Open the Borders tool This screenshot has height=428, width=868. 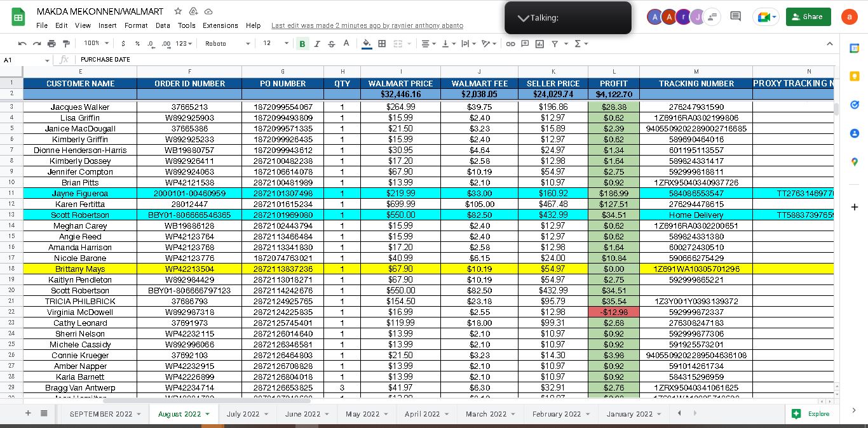point(382,44)
